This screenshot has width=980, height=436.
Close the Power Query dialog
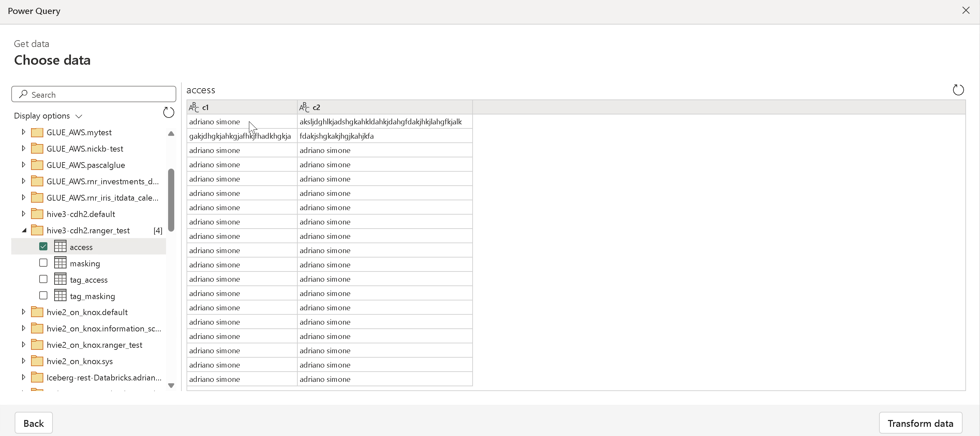(966, 11)
